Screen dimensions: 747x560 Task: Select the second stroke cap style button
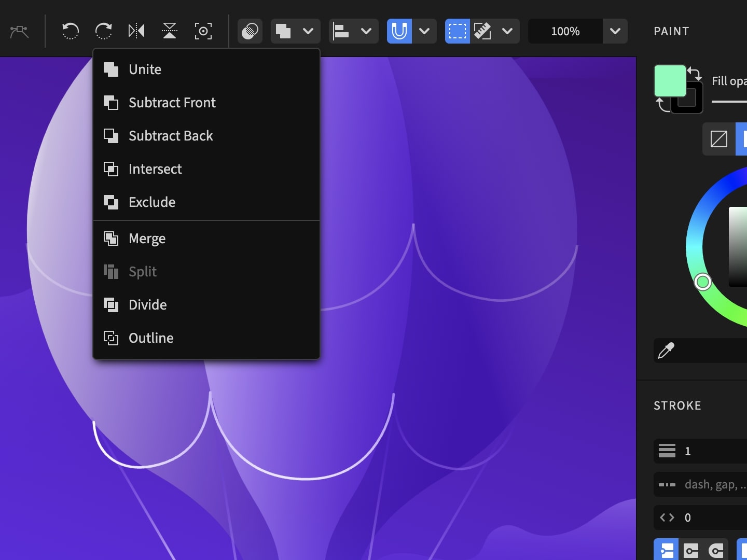(691, 550)
